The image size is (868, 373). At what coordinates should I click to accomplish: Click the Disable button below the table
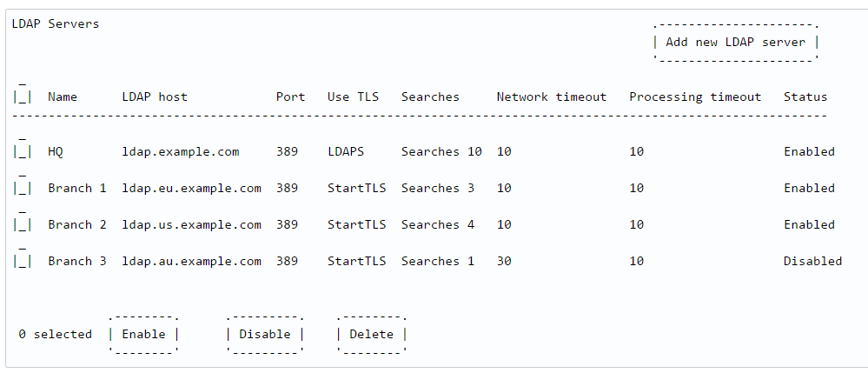(x=265, y=334)
